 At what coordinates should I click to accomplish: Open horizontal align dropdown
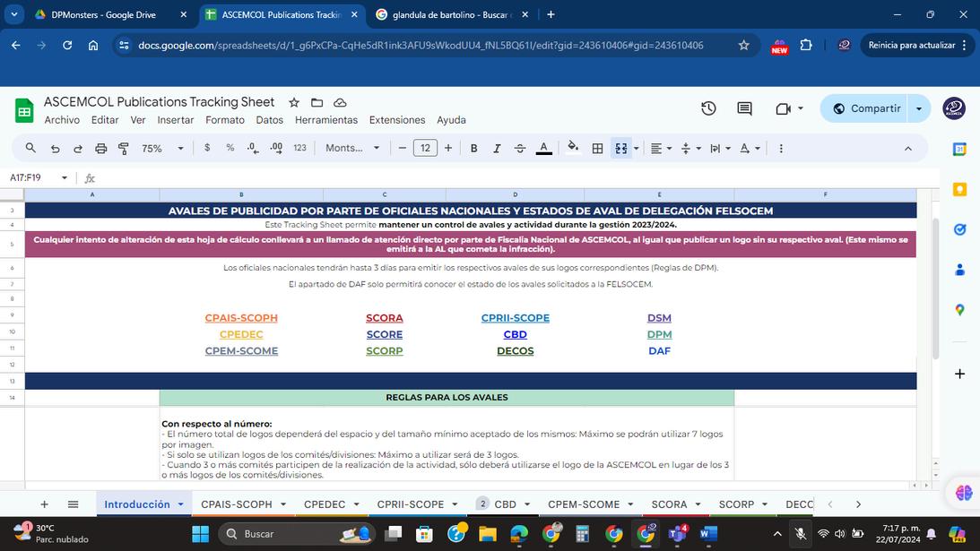661,148
